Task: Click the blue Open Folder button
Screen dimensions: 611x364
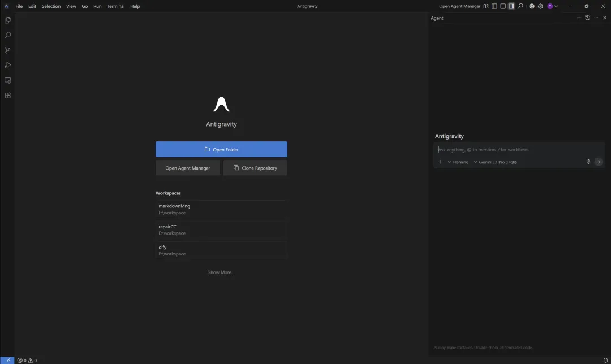Action: tap(221, 149)
